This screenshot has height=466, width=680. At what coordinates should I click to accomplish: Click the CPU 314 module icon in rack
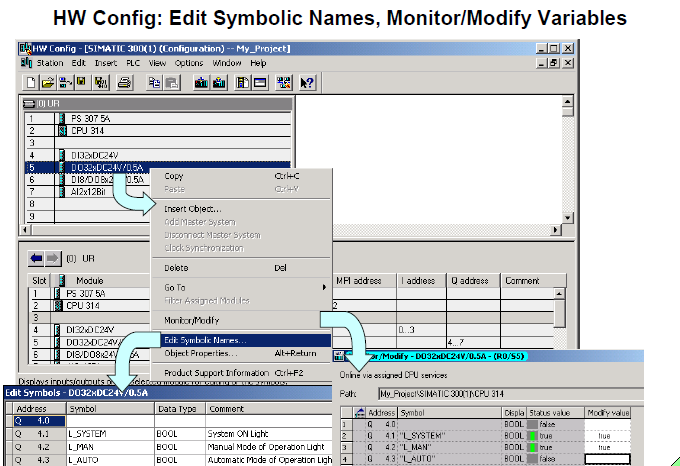click(x=62, y=130)
